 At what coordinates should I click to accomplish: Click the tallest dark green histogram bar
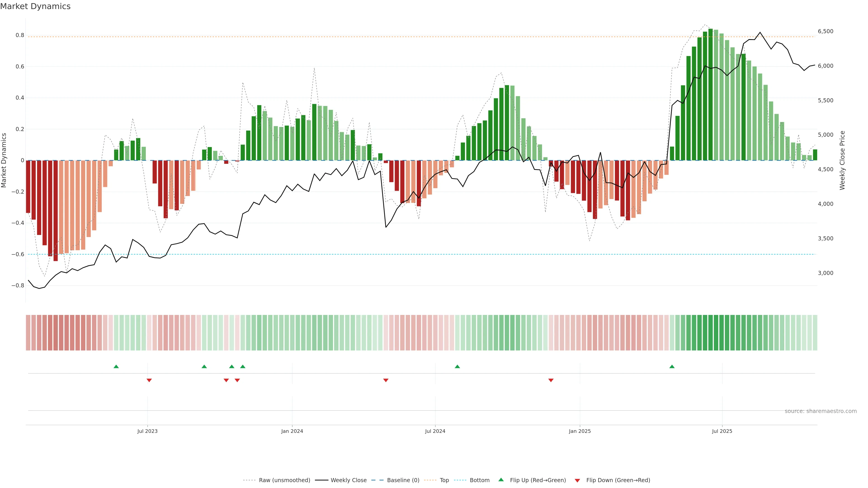point(710,94)
